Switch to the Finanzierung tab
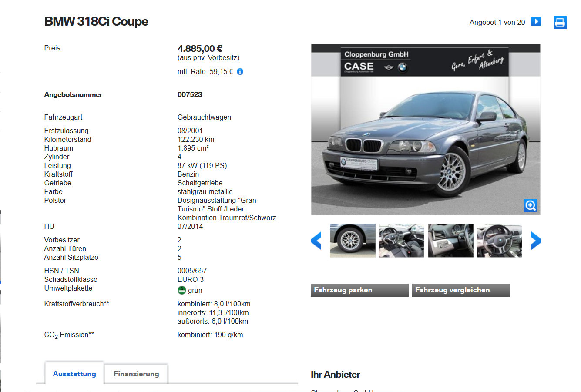 click(136, 374)
